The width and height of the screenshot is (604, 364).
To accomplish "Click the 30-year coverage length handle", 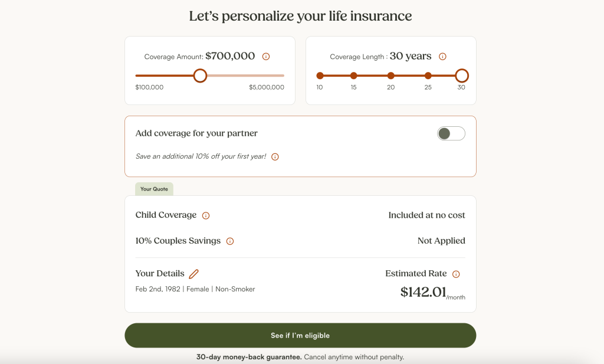I will pyautogui.click(x=462, y=76).
